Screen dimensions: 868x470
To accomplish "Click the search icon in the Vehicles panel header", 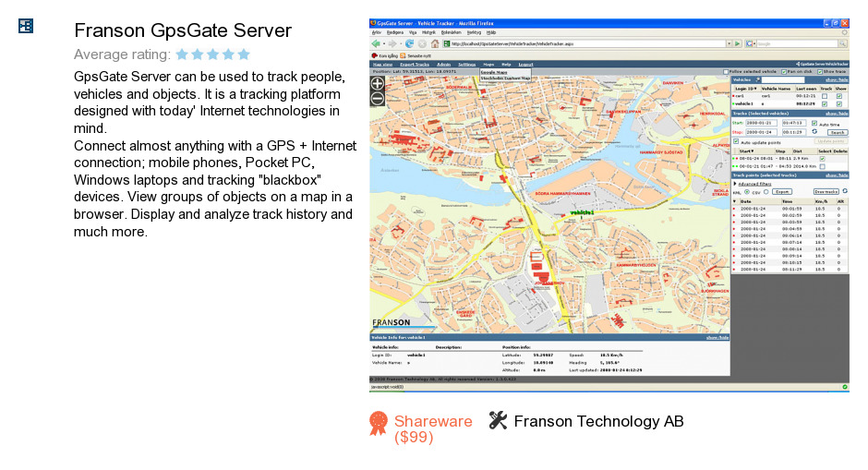I will click(x=758, y=79).
